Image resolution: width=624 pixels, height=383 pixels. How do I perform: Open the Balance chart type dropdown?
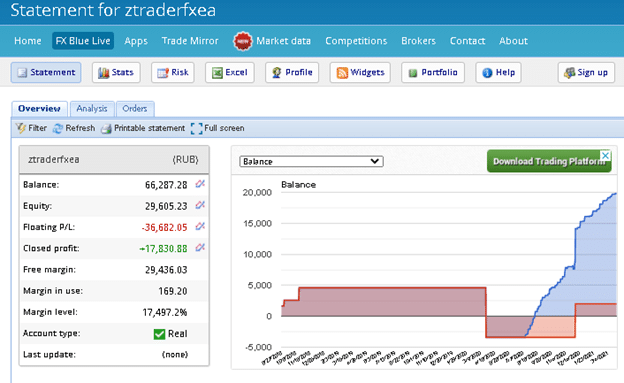311,161
